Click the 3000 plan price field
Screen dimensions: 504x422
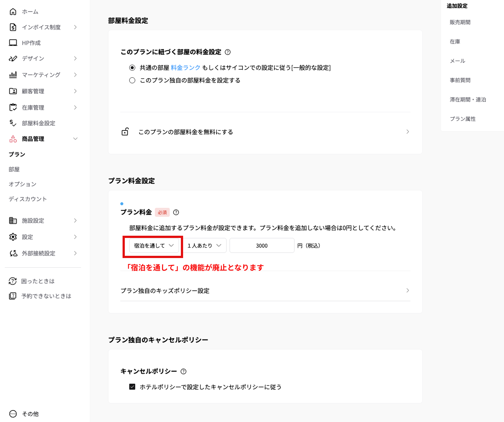coord(262,245)
